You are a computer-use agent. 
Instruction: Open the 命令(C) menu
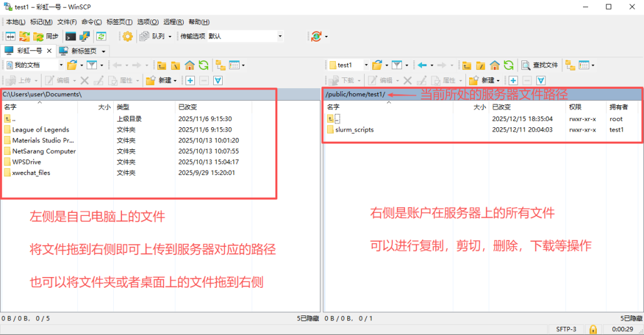click(91, 22)
